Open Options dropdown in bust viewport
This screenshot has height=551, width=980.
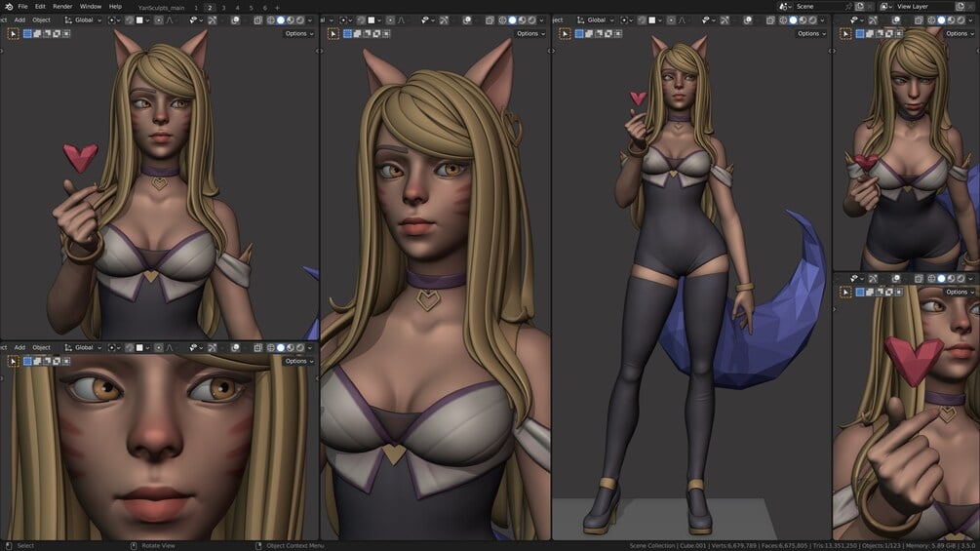298,34
